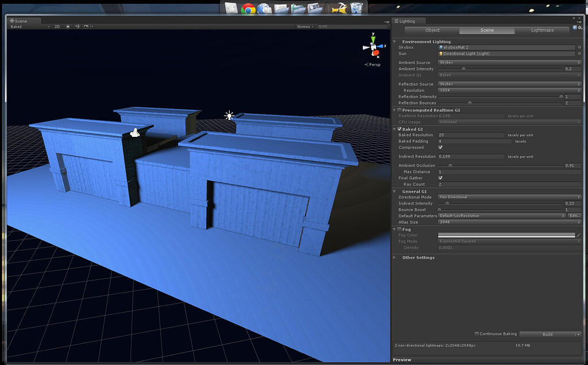The width and height of the screenshot is (588, 365).
Task: Select the Skybox material picker circle icon
Action: [x=580, y=47]
